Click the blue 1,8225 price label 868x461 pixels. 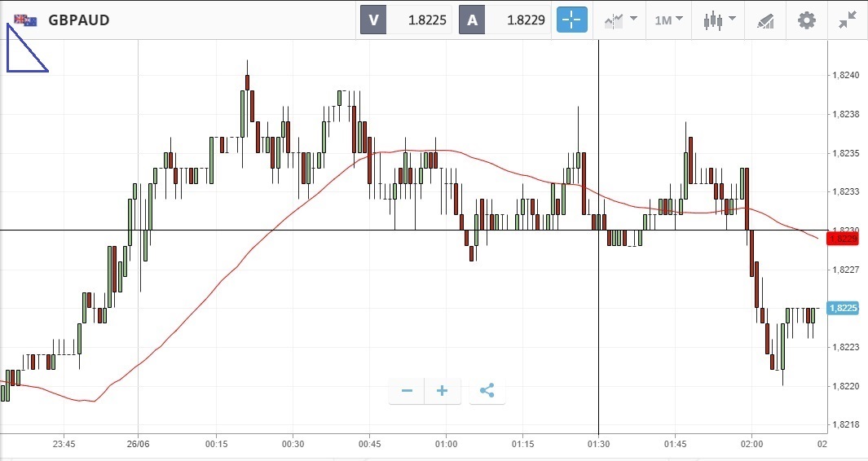(844, 308)
